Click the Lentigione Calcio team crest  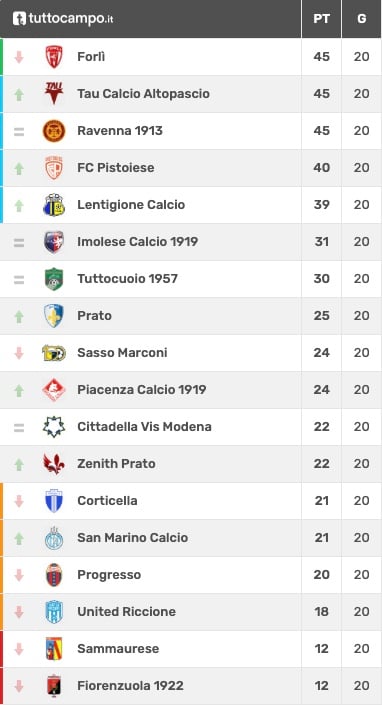[x=54, y=205]
